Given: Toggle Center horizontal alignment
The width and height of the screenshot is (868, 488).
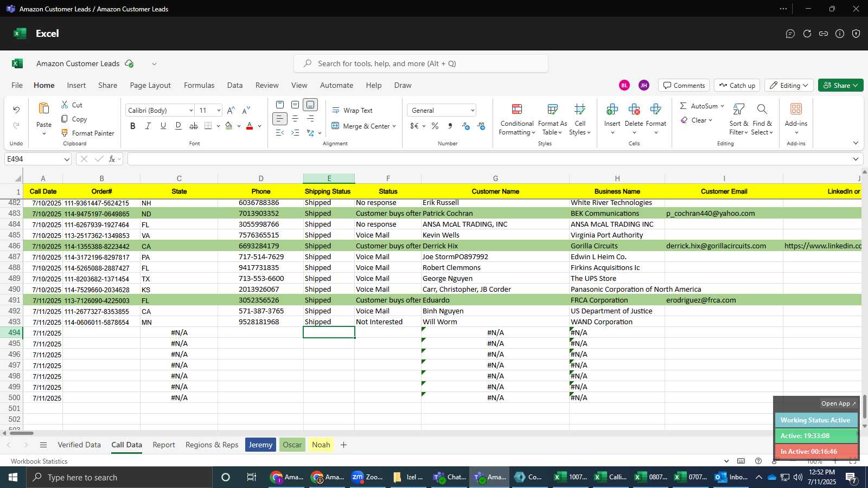Looking at the screenshot, I should click(x=295, y=119).
